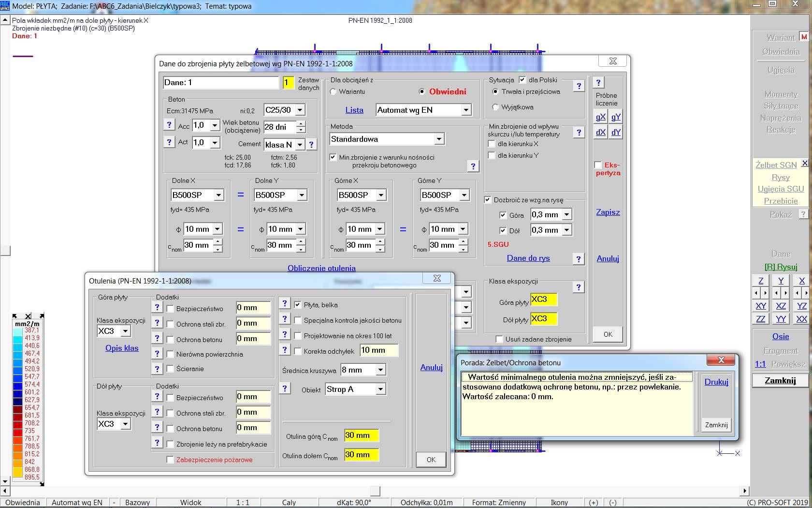
Task: Open the concrete class C25/30 dropdown
Action: point(300,110)
